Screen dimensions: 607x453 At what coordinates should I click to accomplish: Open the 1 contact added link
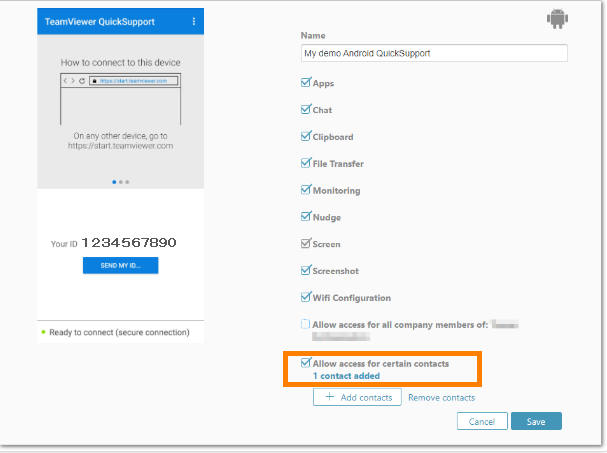coord(346,376)
